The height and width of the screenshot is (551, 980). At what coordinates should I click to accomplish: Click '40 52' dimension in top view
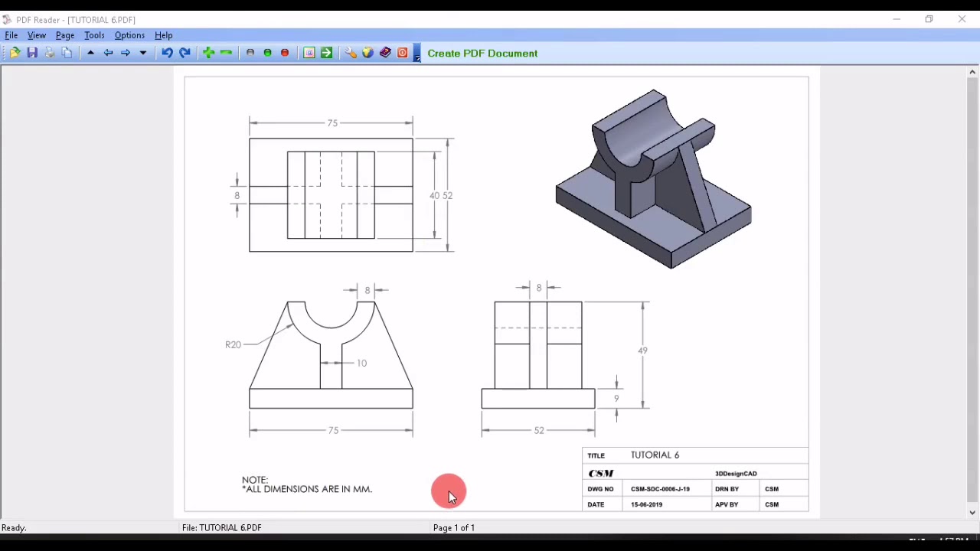(x=441, y=196)
